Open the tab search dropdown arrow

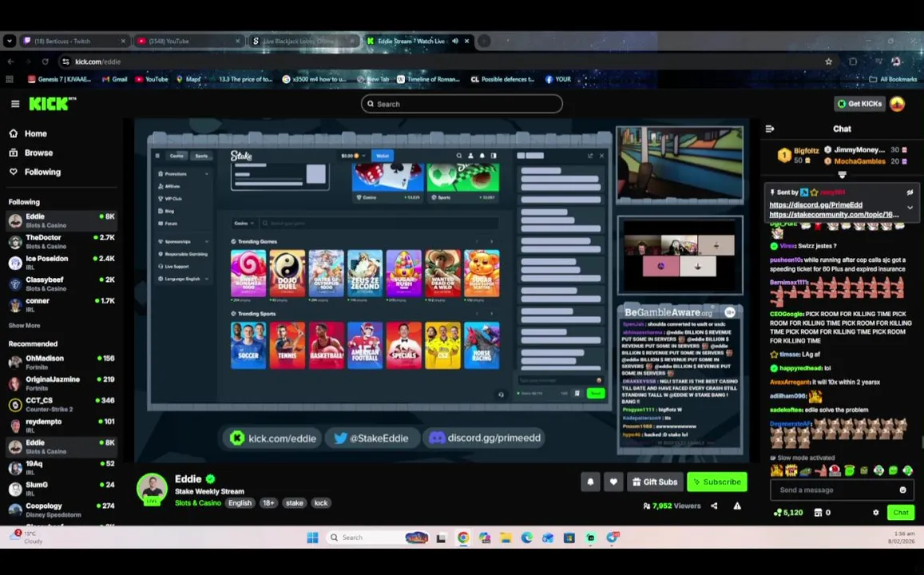pyautogui.click(x=10, y=42)
